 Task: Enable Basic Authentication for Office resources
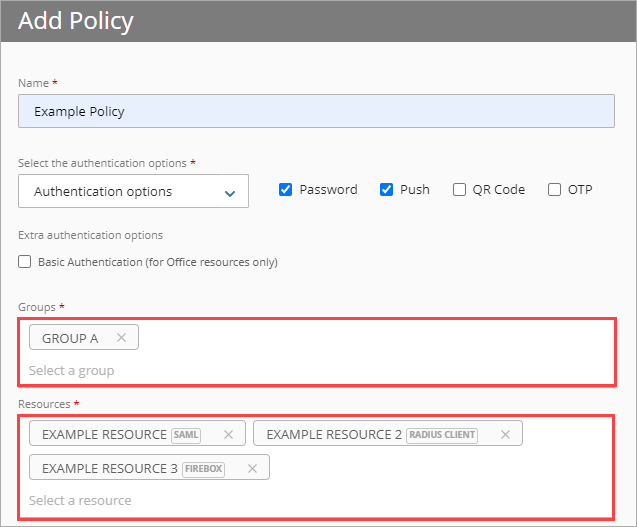[x=25, y=262]
